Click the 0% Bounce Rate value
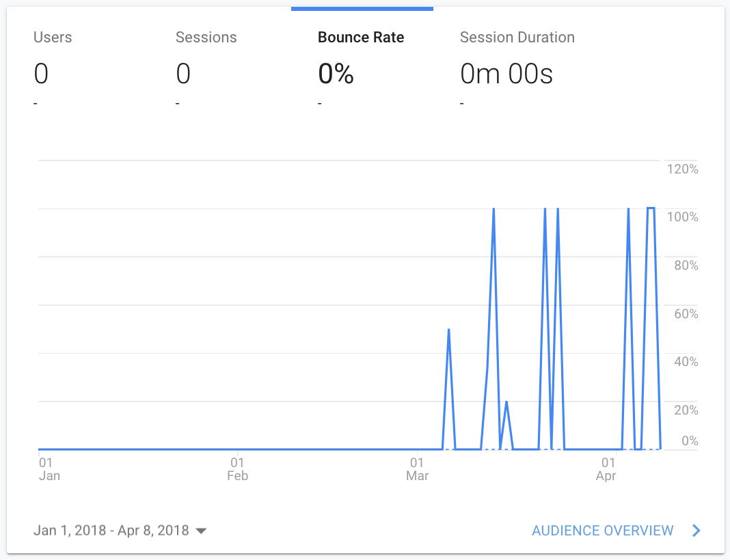Image resolution: width=730 pixels, height=560 pixels. point(336,74)
